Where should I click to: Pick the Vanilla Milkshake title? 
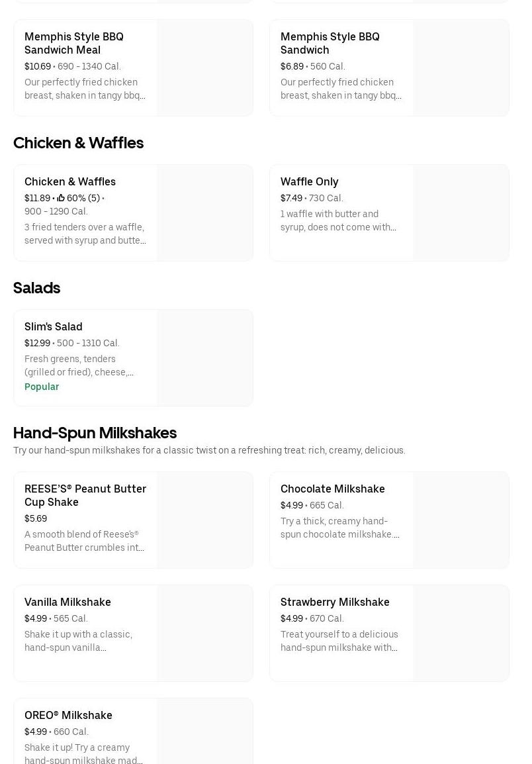click(x=67, y=602)
